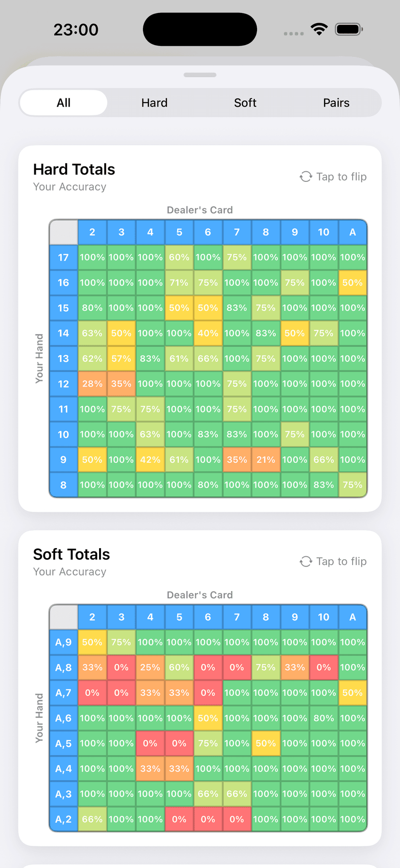The height and width of the screenshot is (868, 400).
Task: Tap dealer card A header in Hard Totals
Action: (353, 232)
